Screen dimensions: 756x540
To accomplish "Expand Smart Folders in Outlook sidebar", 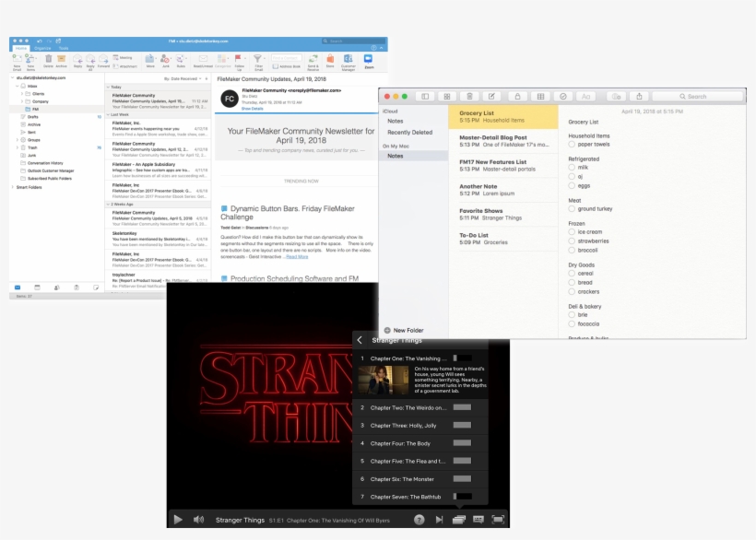I will [x=13, y=187].
